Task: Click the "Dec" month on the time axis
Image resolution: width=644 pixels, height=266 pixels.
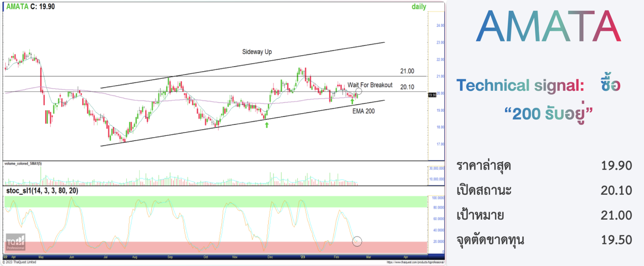Action: click(270, 257)
